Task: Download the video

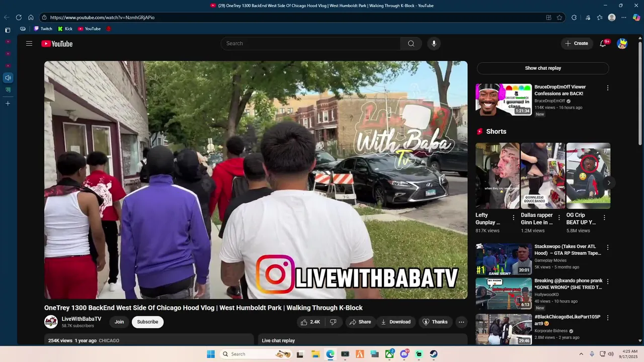Action: (395, 322)
